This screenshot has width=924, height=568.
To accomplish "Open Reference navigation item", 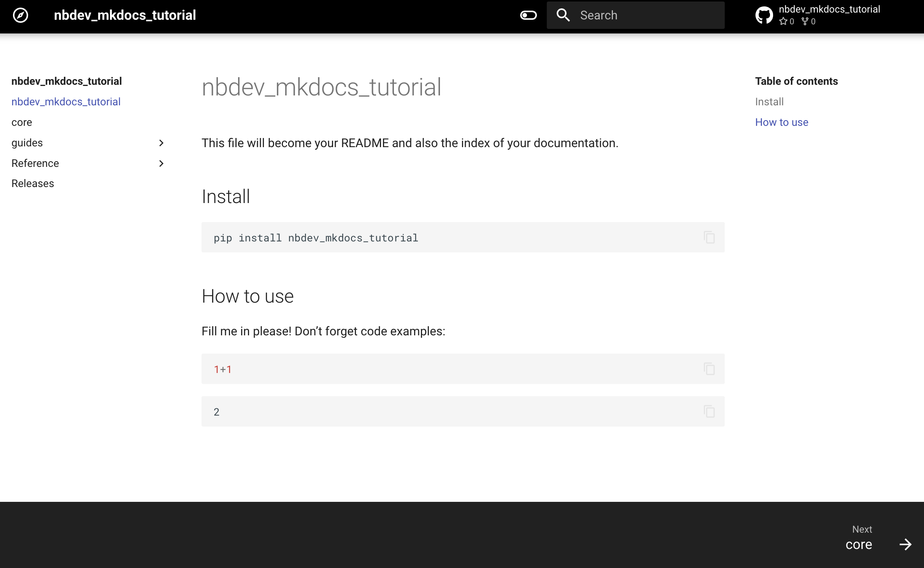I will [x=35, y=163].
